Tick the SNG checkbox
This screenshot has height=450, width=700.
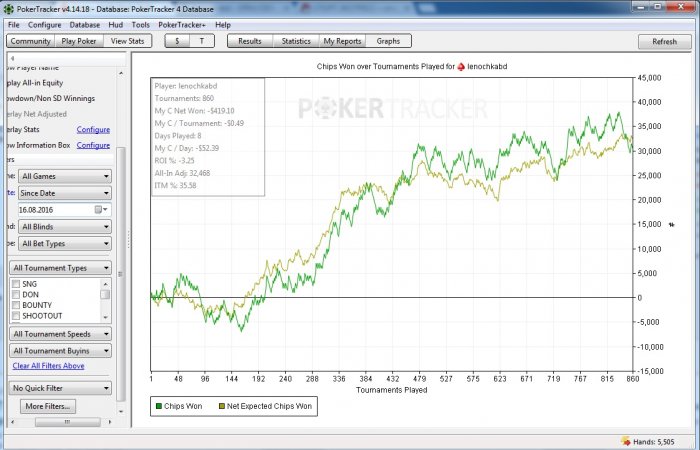16,284
